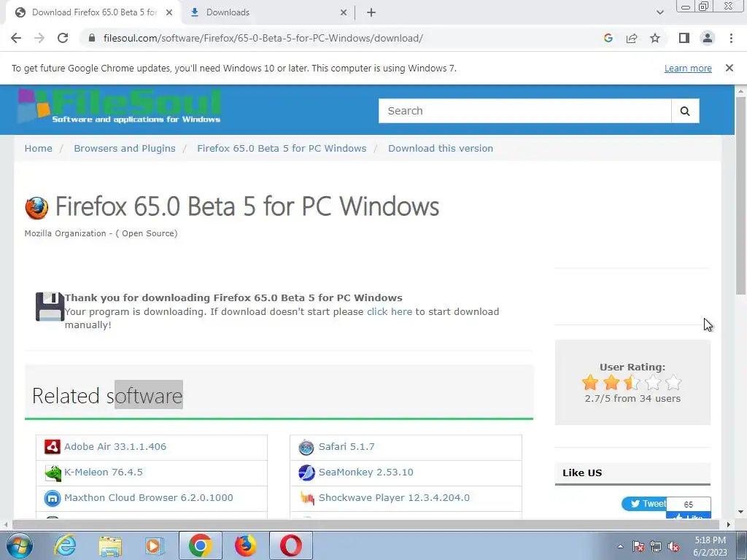Click the scroll right arrow
The width and height of the screenshot is (747, 560).
point(728,524)
